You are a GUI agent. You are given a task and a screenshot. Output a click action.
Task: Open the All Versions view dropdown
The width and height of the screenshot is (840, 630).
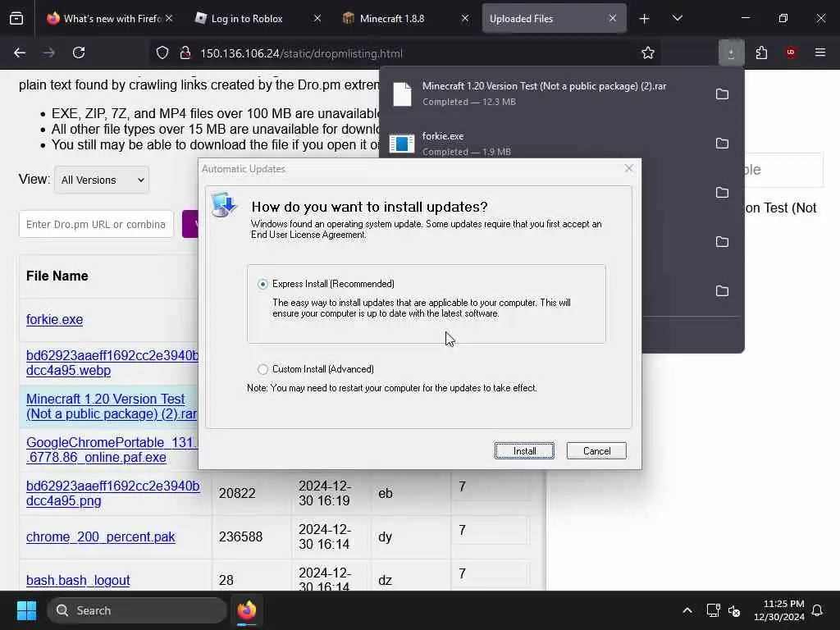coord(102,180)
